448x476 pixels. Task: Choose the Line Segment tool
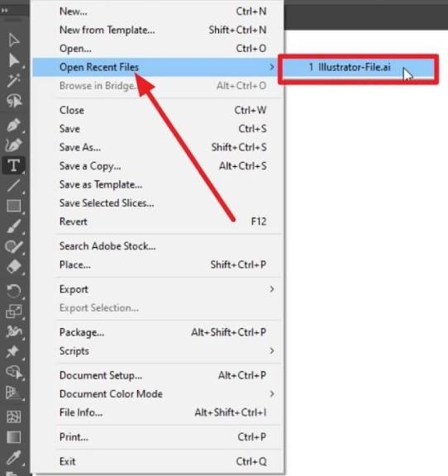coord(14,185)
